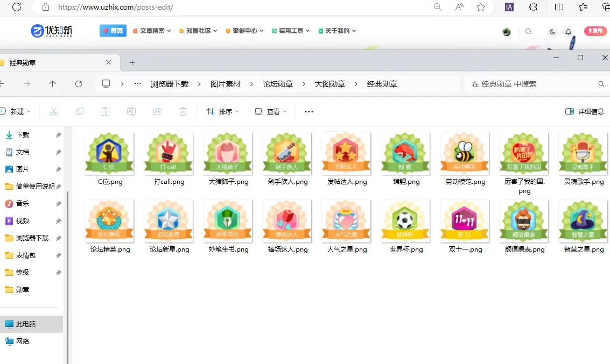Screen dimensions: 610x364
Task: Toggle the favorites star in the address bar
Action: 481,8
